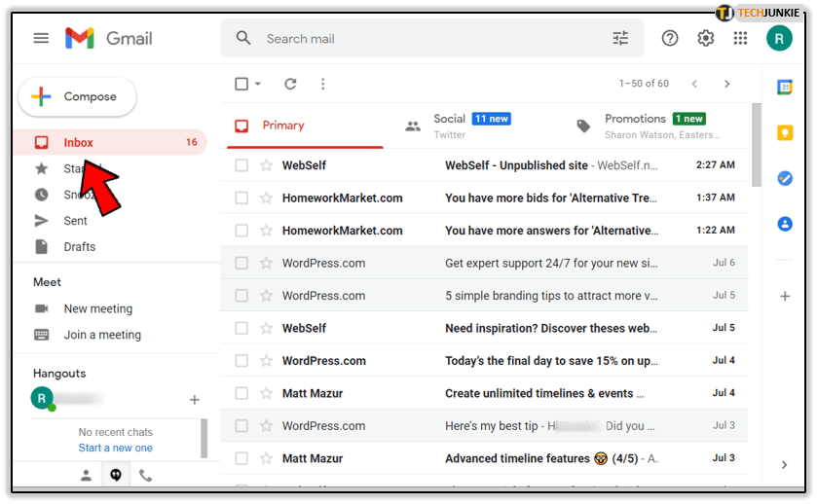Refresh the inbox mail list
This screenshot has height=504, width=817.
click(x=290, y=85)
